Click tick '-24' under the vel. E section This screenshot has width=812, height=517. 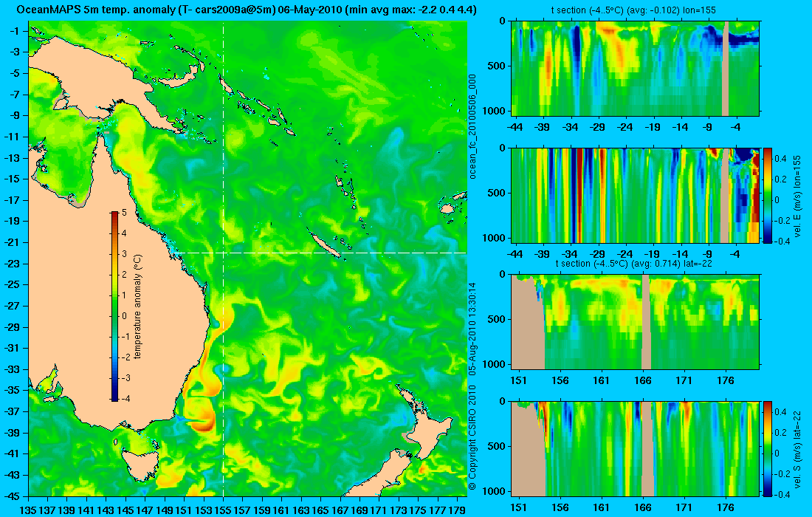tap(625, 254)
